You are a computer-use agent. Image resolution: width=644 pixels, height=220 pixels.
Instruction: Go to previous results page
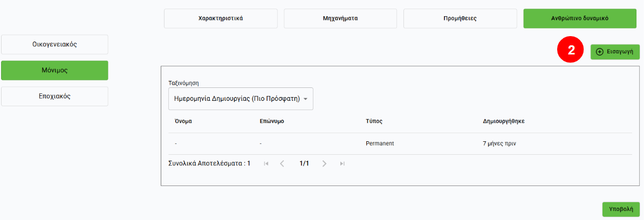tap(282, 163)
